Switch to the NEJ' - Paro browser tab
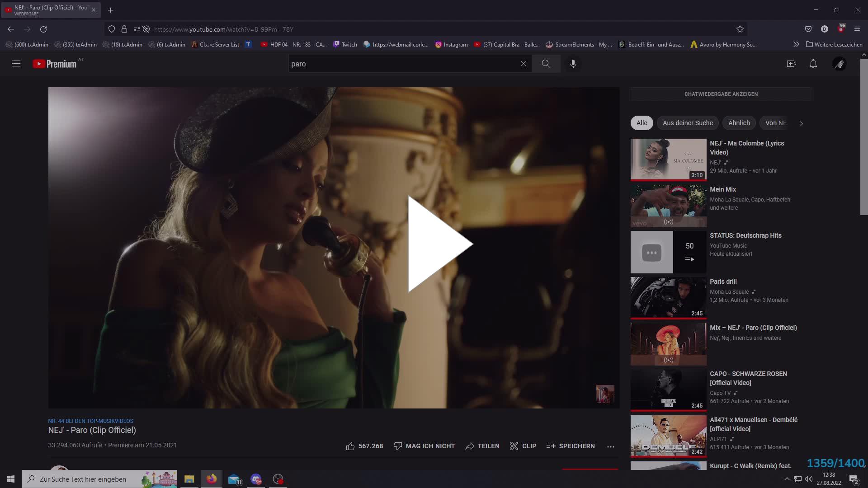Screen dimensions: 868x488 pos(50,9)
